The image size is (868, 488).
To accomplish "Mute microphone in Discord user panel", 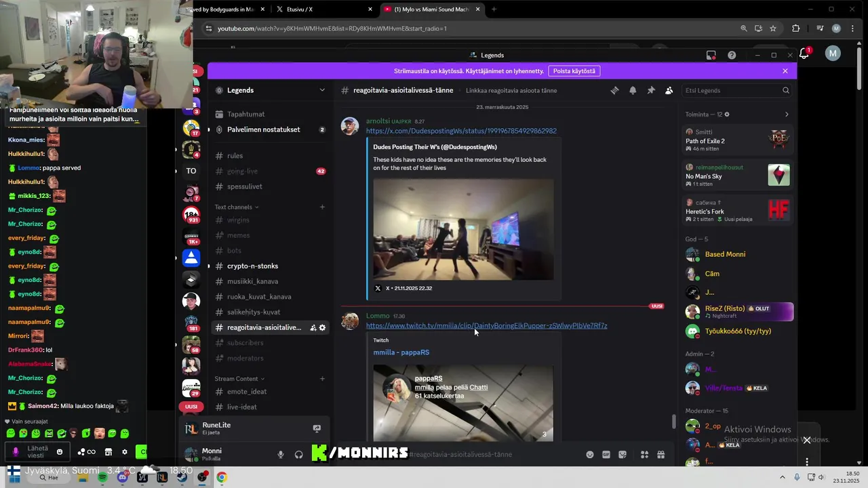I will tap(281, 454).
